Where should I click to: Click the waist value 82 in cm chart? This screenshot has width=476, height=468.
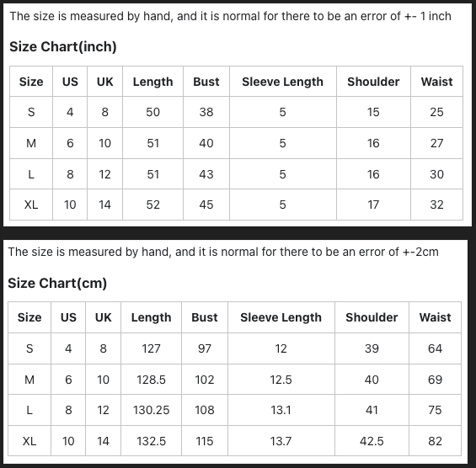(x=435, y=441)
